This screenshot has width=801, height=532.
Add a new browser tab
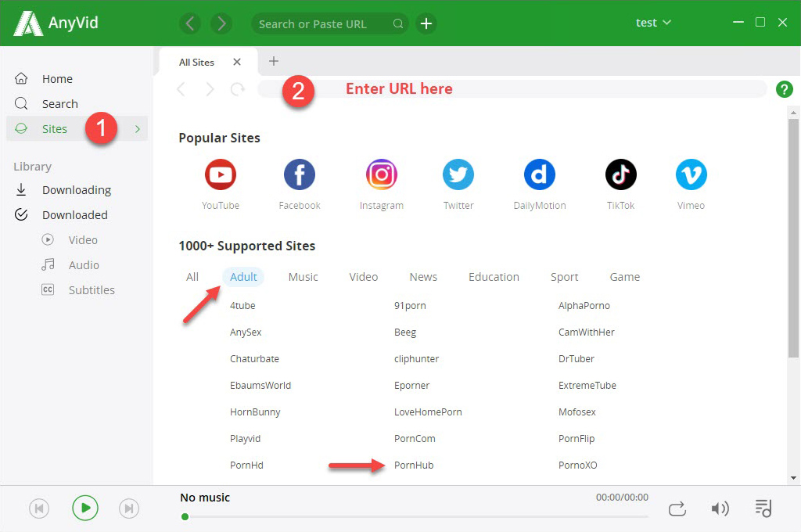click(274, 61)
